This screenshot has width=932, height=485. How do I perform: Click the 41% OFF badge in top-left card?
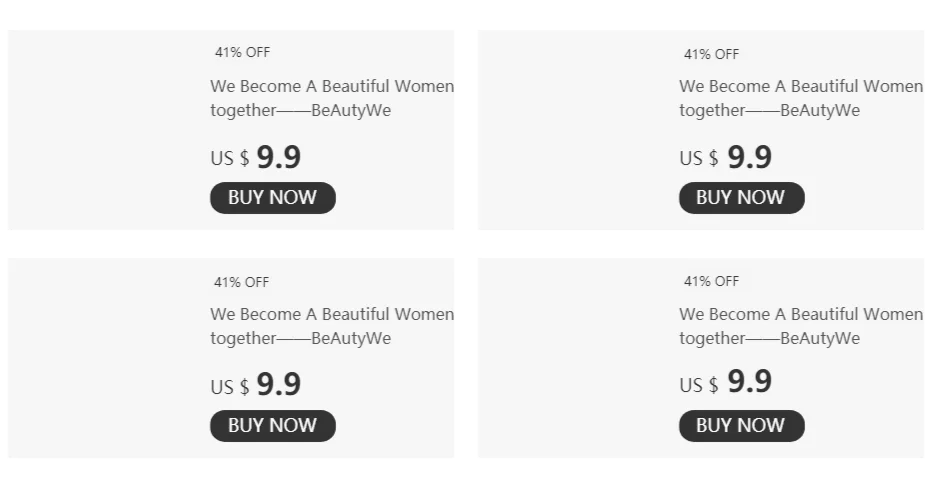pyautogui.click(x=242, y=53)
